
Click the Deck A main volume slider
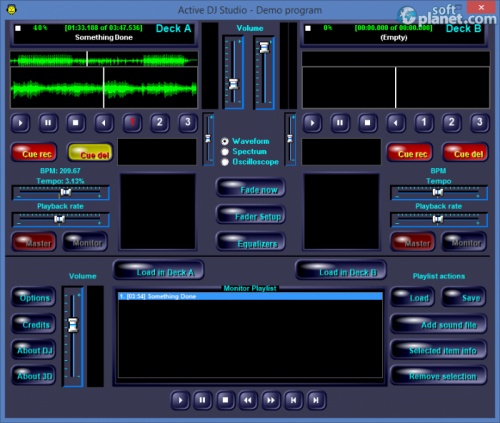pyautogui.click(x=234, y=72)
